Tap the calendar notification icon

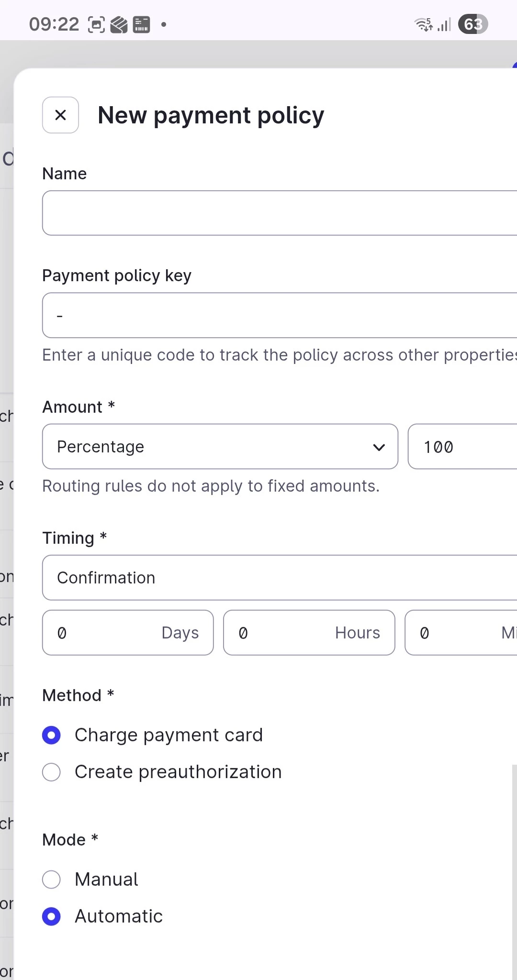pyautogui.click(x=141, y=24)
